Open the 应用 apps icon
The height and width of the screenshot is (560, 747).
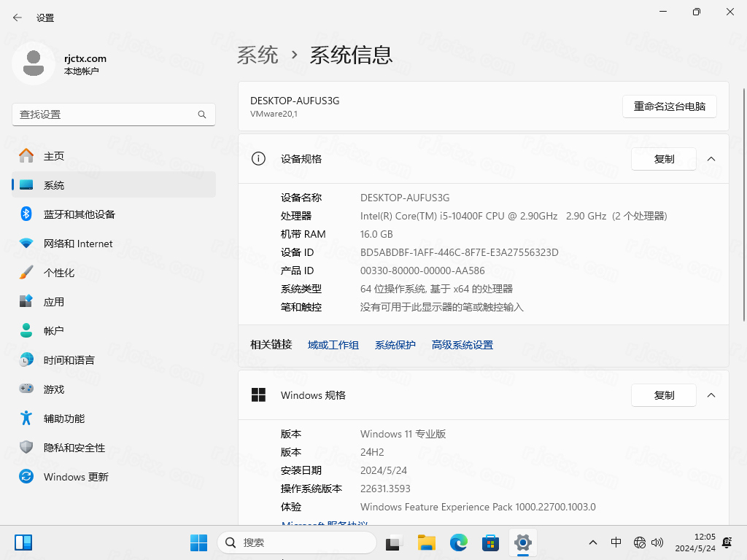(26, 301)
